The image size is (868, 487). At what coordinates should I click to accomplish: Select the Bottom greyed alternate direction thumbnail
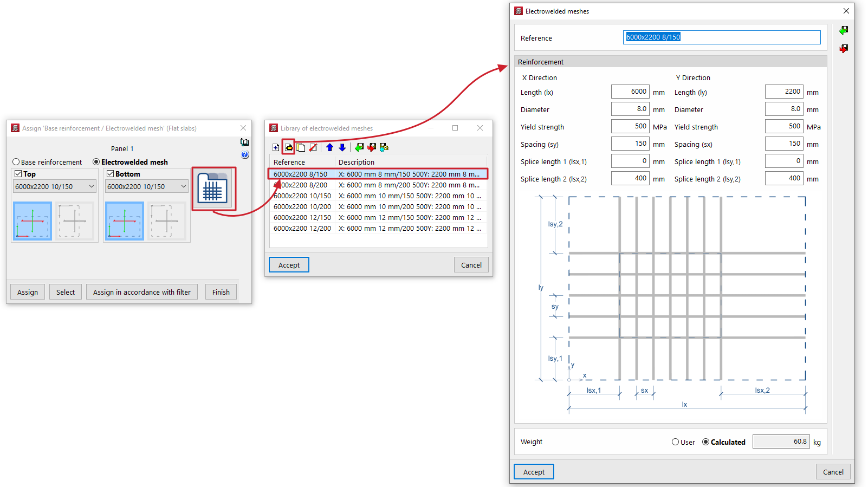click(167, 221)
